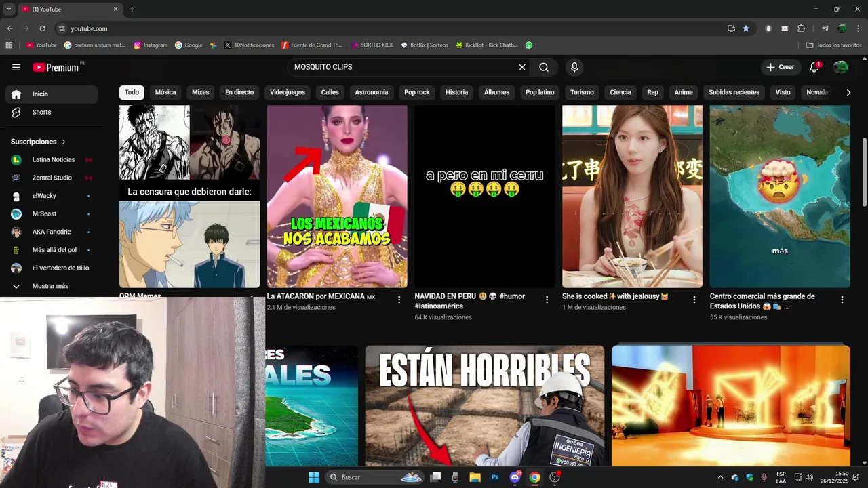868x488 pixels.
Task: Show hidden system tray icons
Action: (720, 477)
